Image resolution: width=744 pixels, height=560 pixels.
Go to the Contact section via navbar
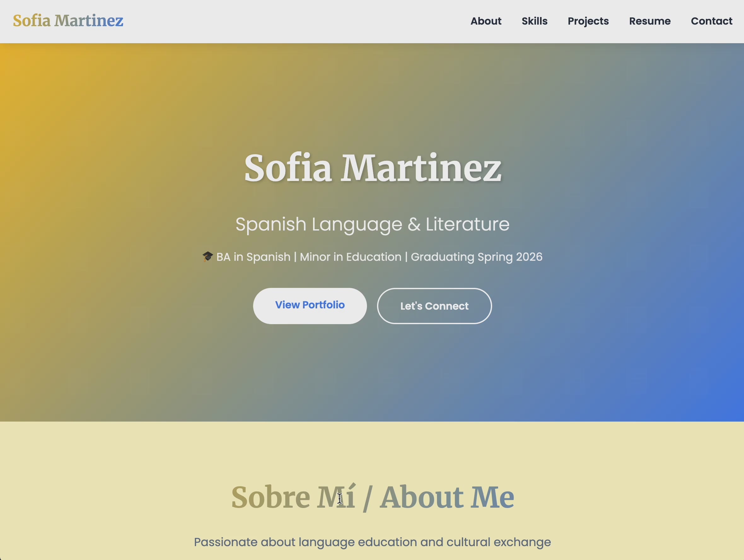click(x=712, y=21)
